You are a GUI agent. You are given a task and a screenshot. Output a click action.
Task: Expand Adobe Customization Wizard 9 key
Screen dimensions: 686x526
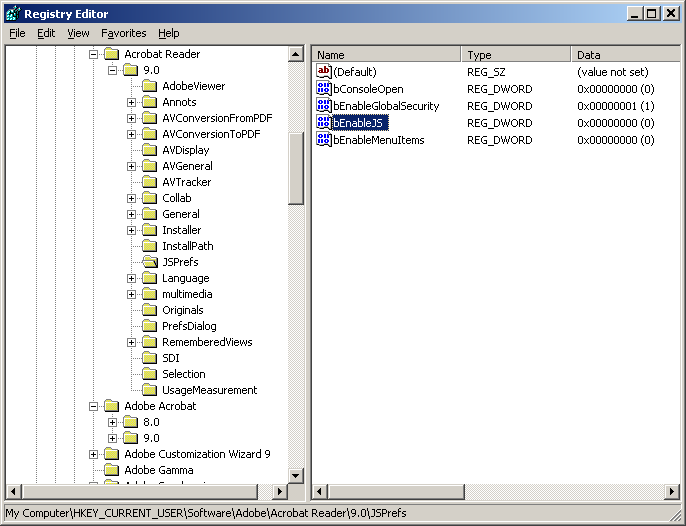tap(93, 454)
